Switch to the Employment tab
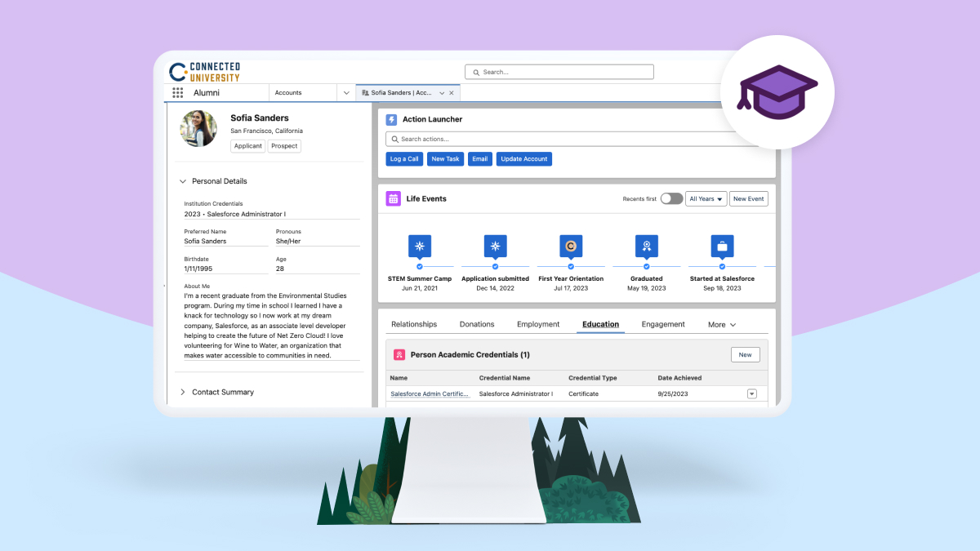This screenshot has width=980, height=551. (538, 324)
